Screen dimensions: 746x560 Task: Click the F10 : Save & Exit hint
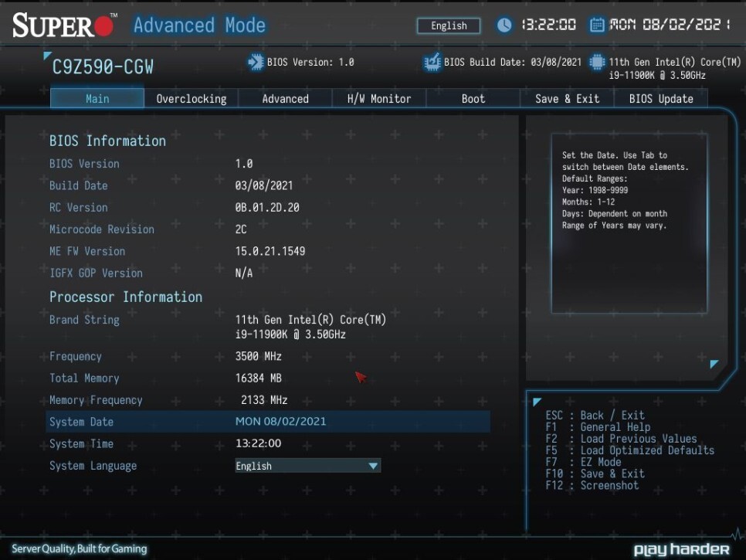click(595, 473)
